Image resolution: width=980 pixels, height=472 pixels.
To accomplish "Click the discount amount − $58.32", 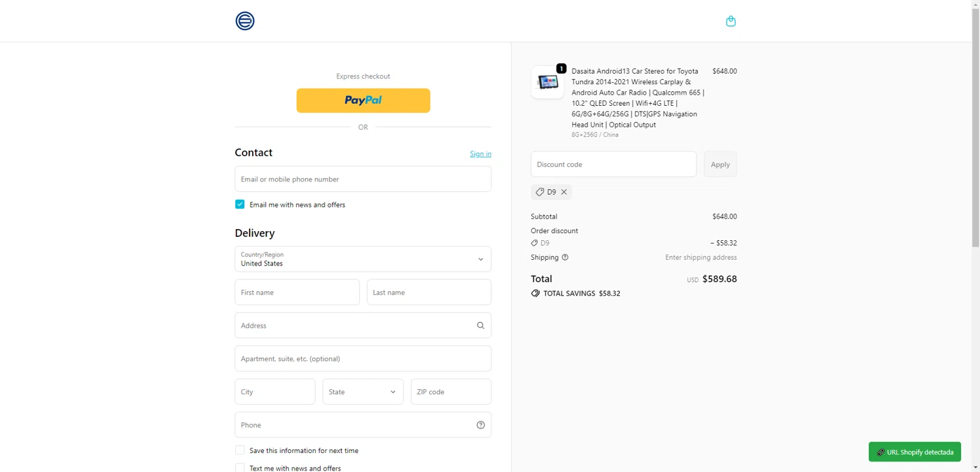I will pyautogui.click(x=723, y=243).
